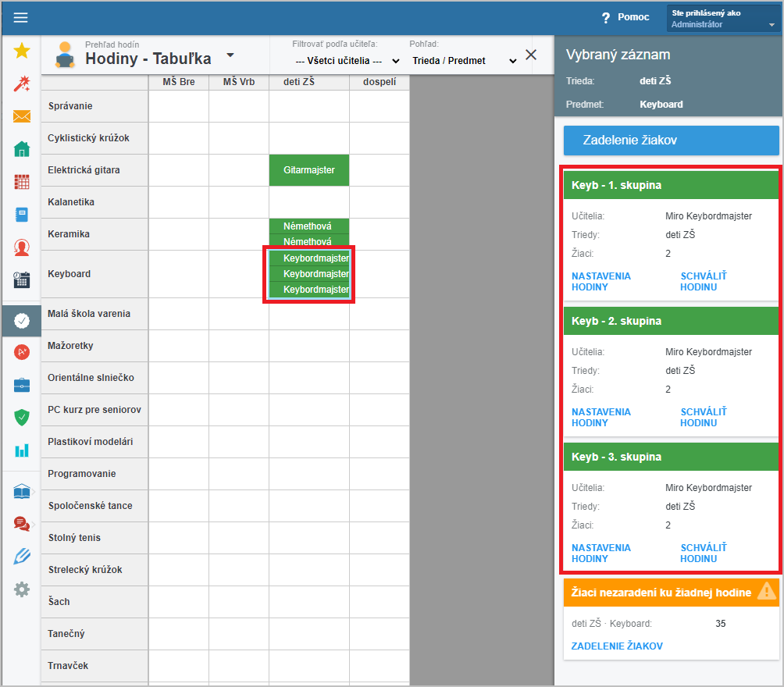Open the hamburger menu
The image size is (784, 687).
coord(21,18)
